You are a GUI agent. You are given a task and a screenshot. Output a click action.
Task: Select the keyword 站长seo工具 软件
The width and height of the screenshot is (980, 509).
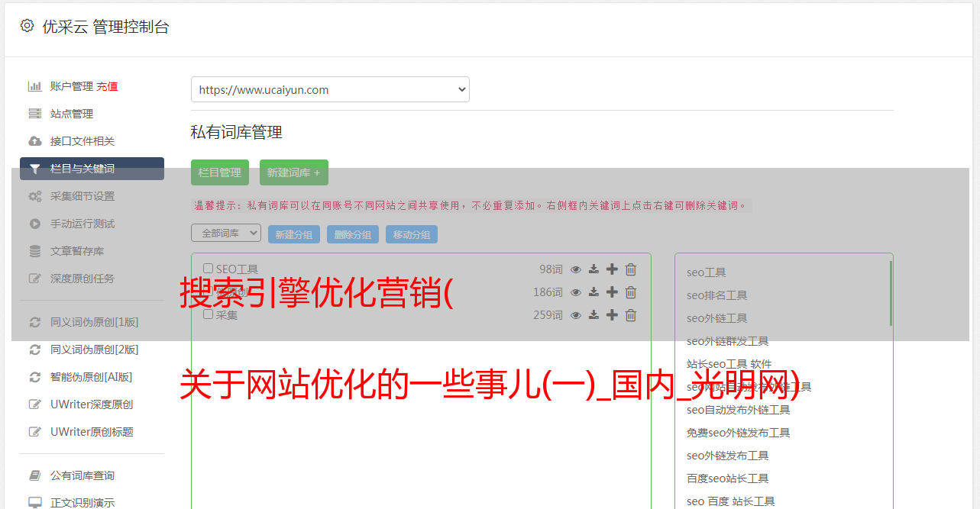point(729,364)
